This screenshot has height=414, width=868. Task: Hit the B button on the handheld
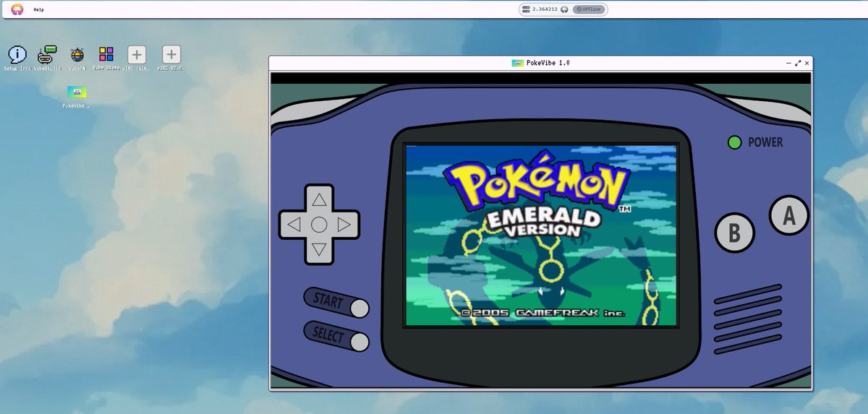click(x=734, y=233)
